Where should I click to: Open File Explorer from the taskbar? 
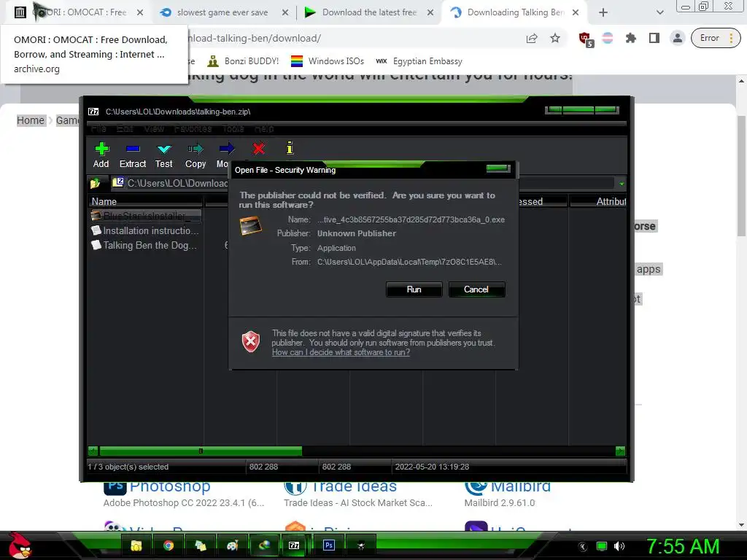click(136, 545)
